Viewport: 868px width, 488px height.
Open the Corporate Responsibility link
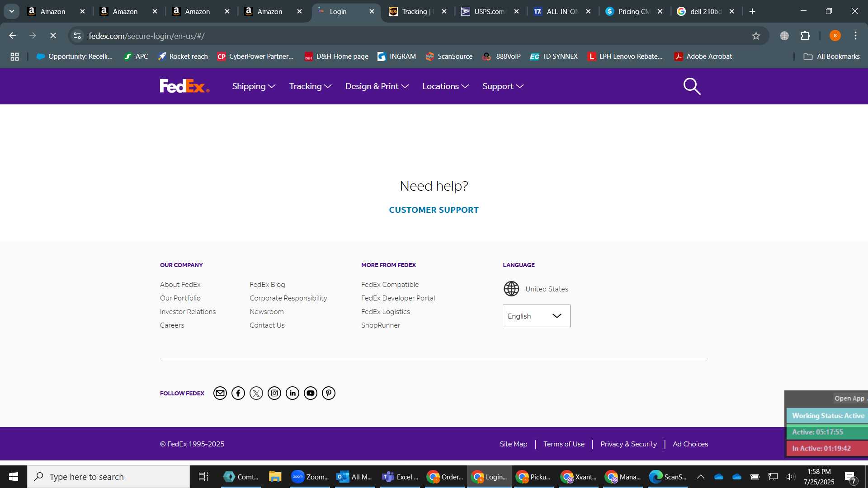[288, 298]
